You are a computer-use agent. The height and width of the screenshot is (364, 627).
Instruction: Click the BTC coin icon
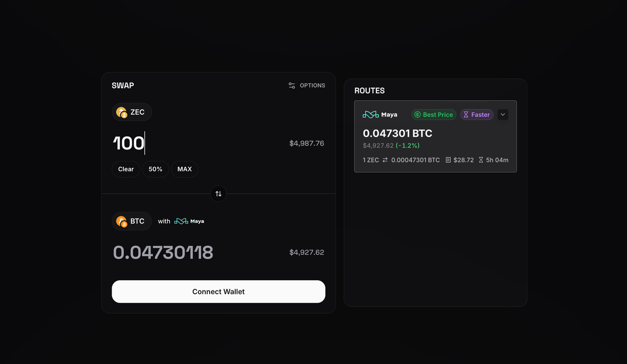(121, 221)
